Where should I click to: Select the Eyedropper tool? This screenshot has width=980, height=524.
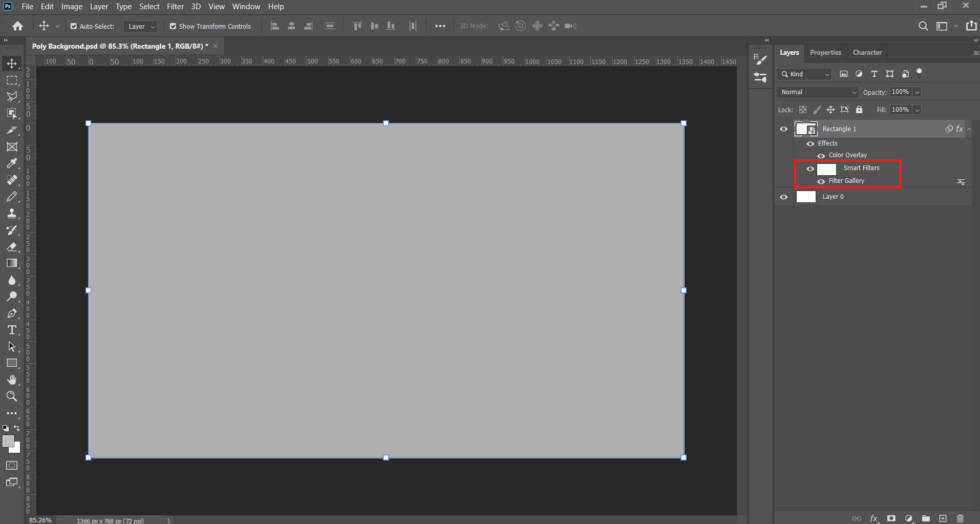coord(12,163)
